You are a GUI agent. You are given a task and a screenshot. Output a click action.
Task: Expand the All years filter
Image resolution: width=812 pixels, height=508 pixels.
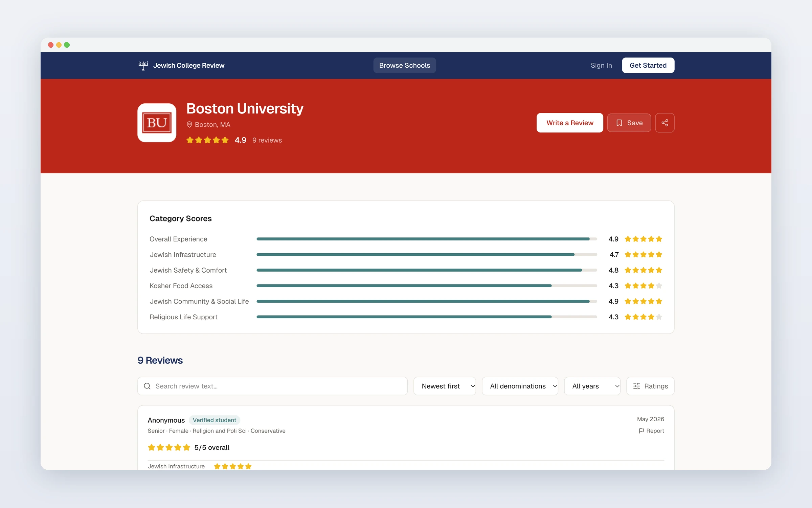[x=592, y=386]
